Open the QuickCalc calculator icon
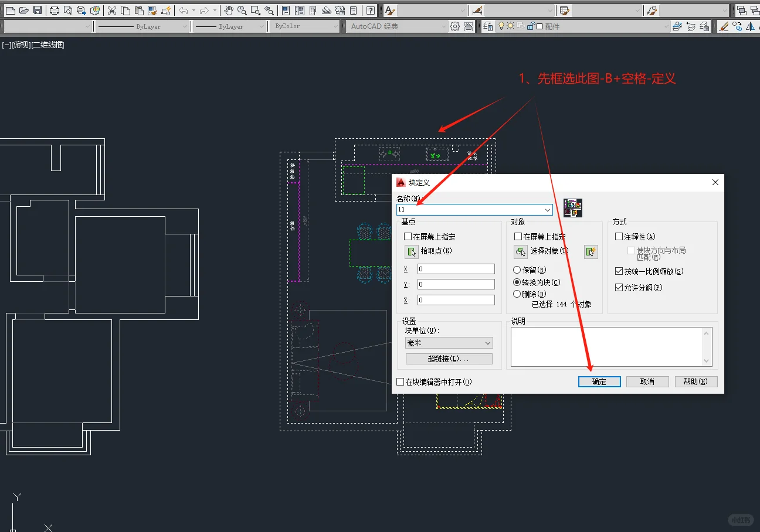 click(x=354, y=11)
